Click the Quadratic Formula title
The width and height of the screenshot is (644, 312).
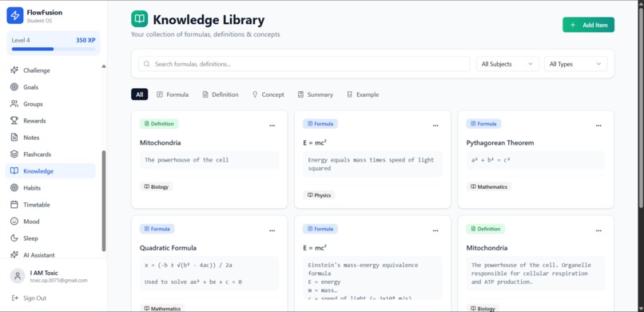click(168, 248)
